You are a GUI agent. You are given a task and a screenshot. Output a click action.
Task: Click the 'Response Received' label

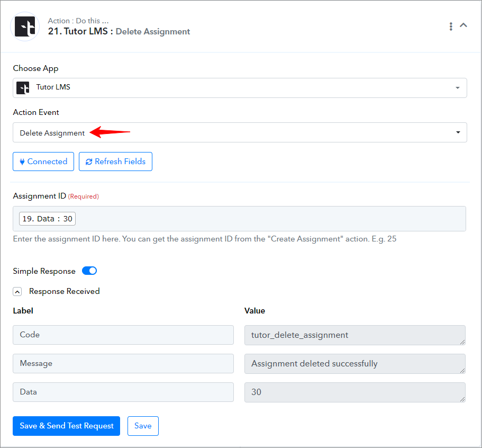pos(64,291)
